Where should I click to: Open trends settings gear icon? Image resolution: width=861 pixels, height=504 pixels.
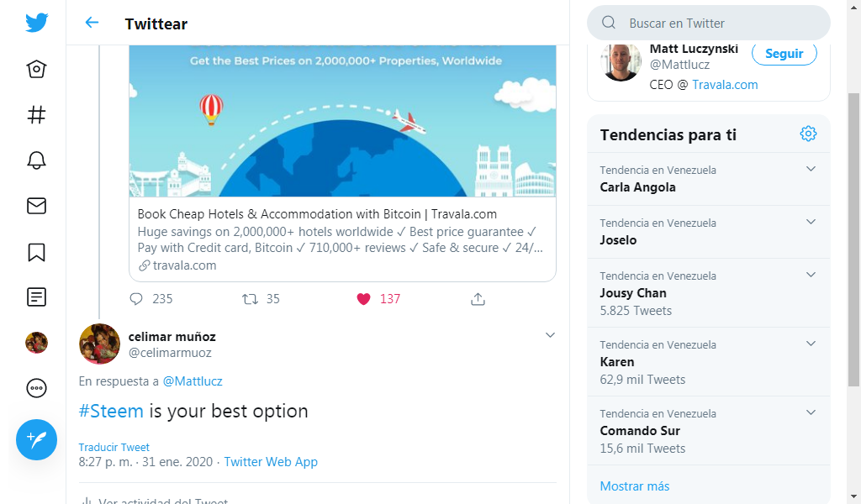808,134
